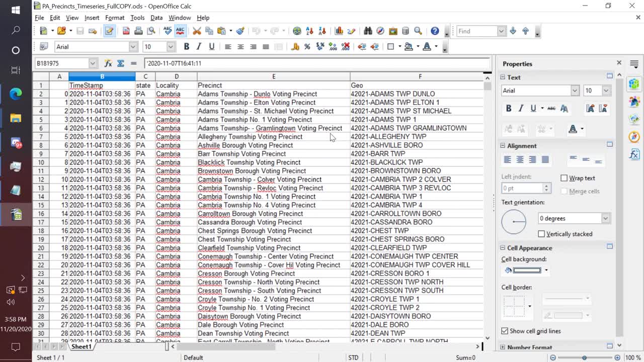Click Italic in the formatting toolbar

click(199, 47)
